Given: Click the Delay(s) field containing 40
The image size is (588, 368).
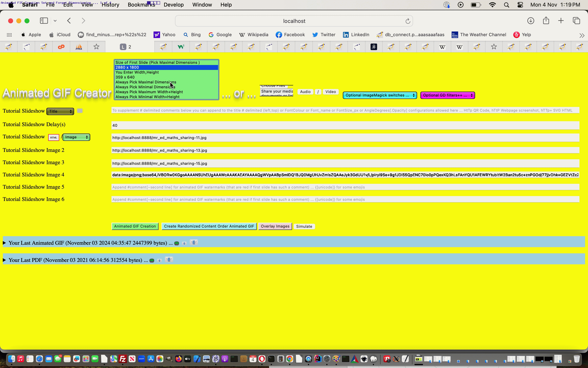Looking at the screenshot, I should [x=345, y=125].
